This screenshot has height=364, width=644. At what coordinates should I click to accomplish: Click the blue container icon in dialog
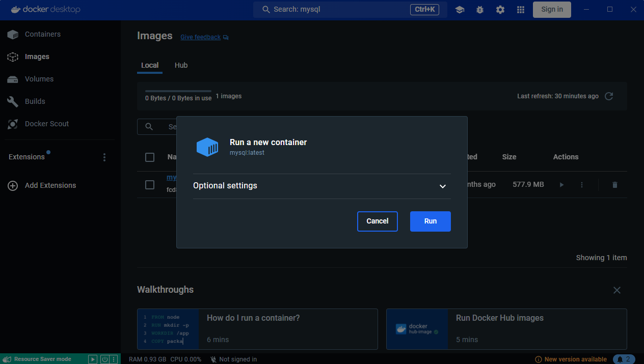207,147
